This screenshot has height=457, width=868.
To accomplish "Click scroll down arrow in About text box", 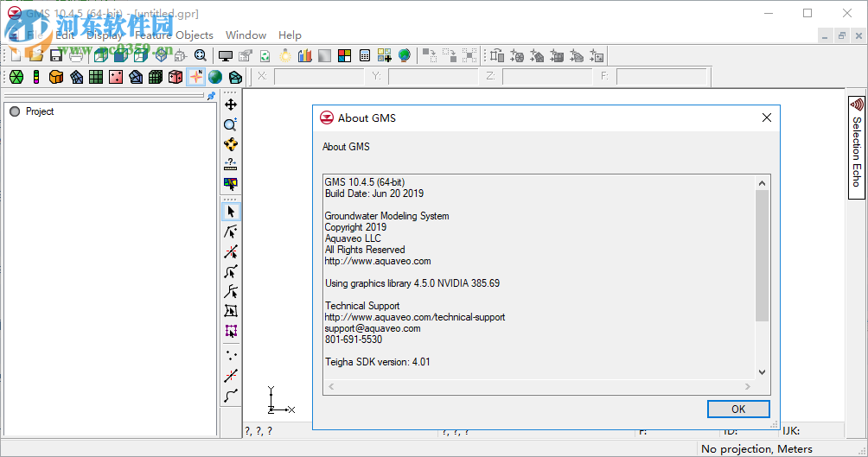I will point(762,371).
